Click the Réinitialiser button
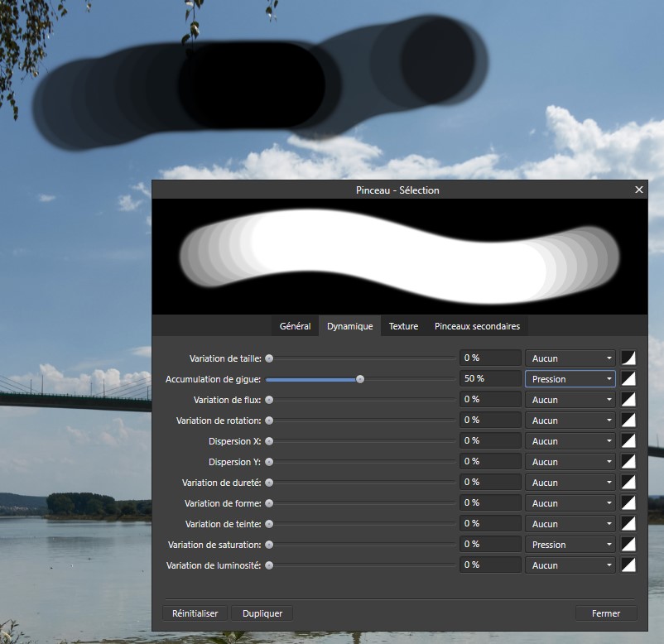The image size is (664, 644). tap(195, 613)
